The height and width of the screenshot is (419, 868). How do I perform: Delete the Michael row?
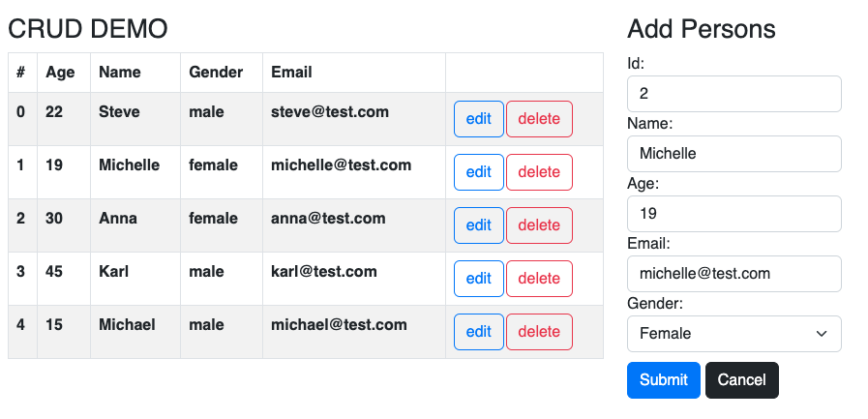pyautogui.click(x=539, y=332)
